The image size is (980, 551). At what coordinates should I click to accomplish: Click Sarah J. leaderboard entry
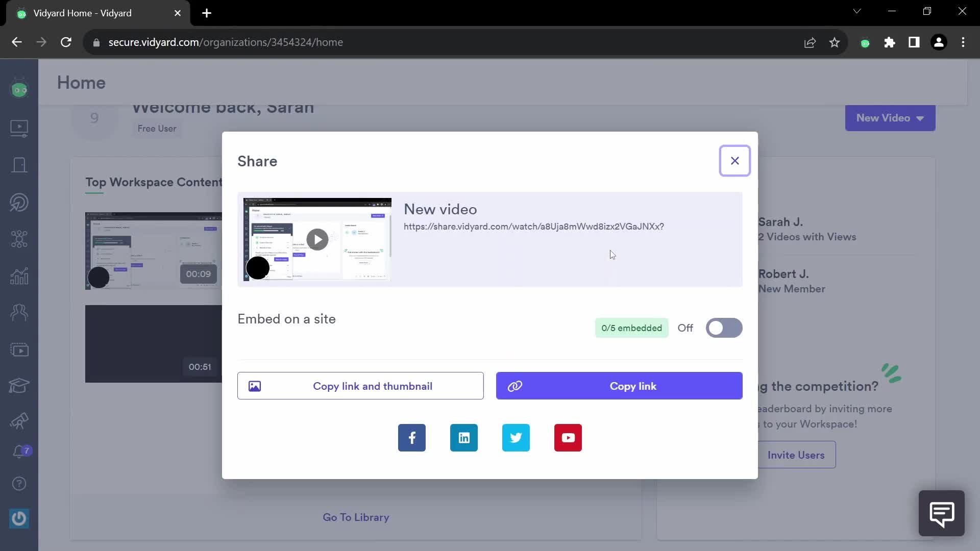point(806,229)
